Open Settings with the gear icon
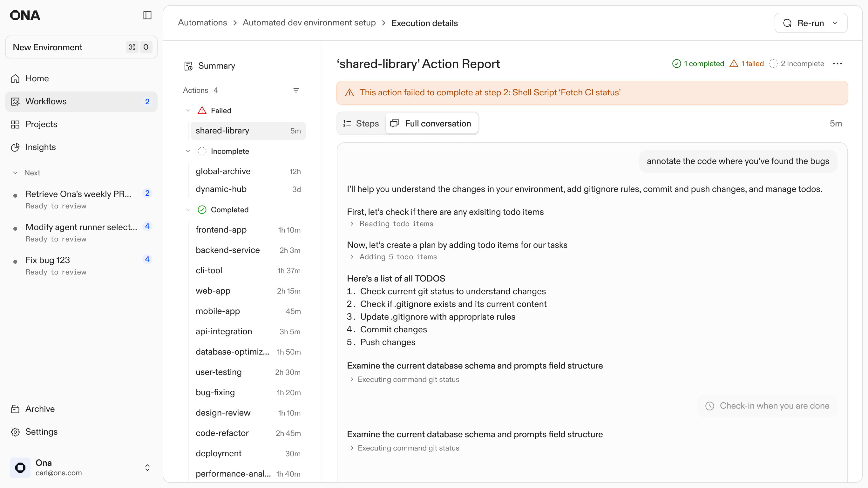This screenshot has width=868, height=488. click(x=15, y=432)
